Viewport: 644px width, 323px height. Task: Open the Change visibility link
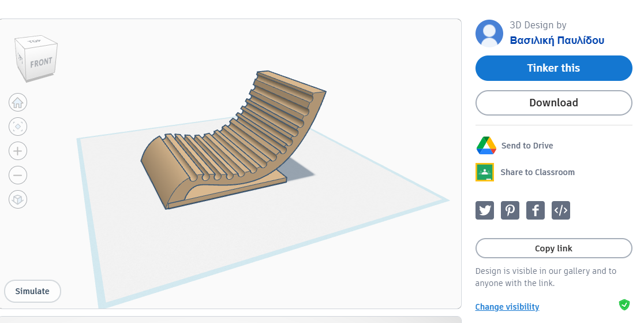click(x=507, y=307)
